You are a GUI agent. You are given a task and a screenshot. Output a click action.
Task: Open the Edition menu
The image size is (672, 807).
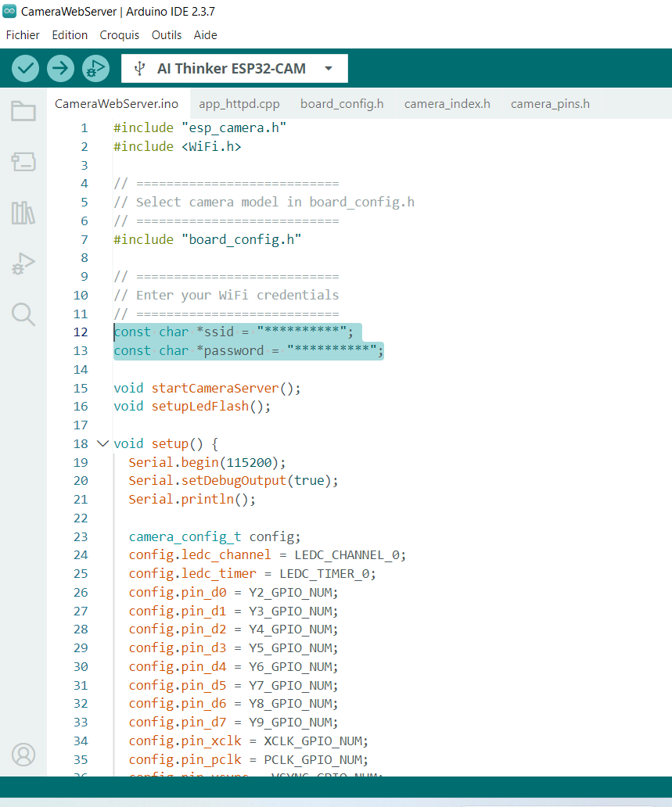pos(70,35)
